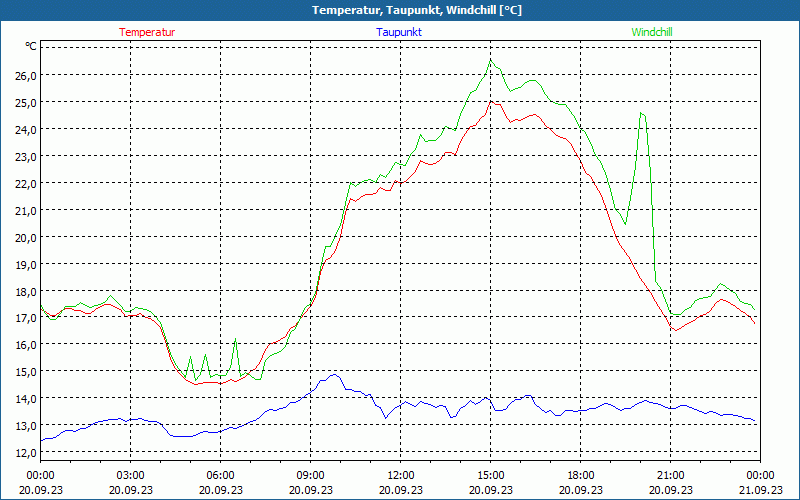Click the red Temperatur legend label

[147, 32]
